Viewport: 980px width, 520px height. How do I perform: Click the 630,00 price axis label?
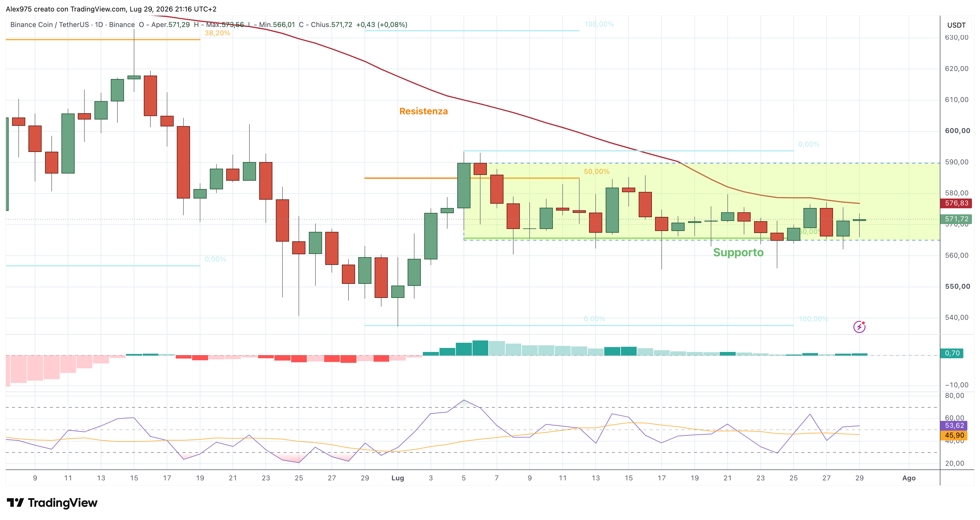click(956, 37)
